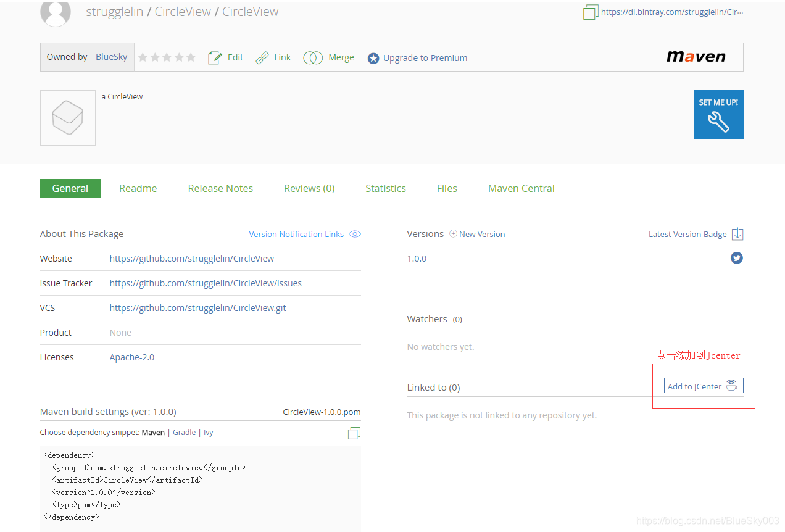Copy the Maven dependency snippet icon
Image resolution: width=785 pixels, height=532 pixels.
pyautogui.click(x=354, y=433)
